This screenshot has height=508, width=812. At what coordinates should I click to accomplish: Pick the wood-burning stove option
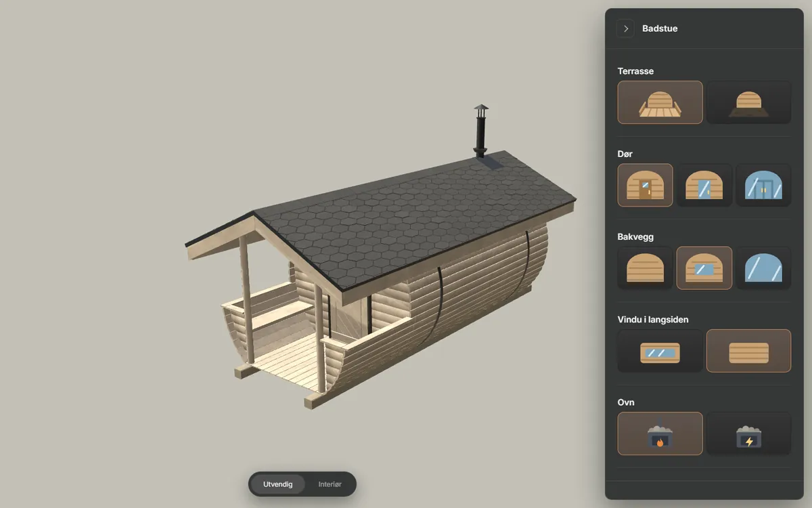click(x=660, y=433)
